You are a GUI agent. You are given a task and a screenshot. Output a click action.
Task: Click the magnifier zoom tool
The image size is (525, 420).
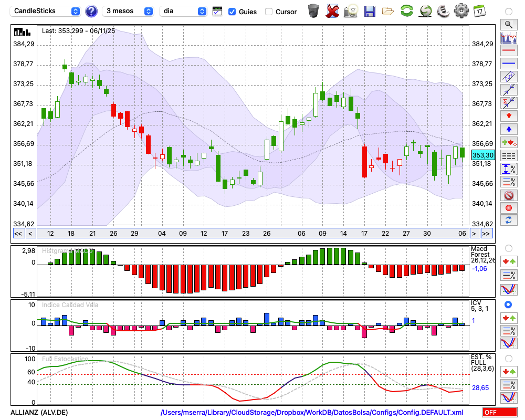click(x=508, y=24)
